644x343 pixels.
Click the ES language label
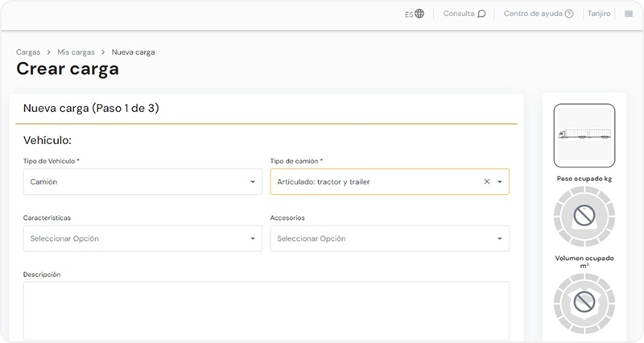pos(409,14)
